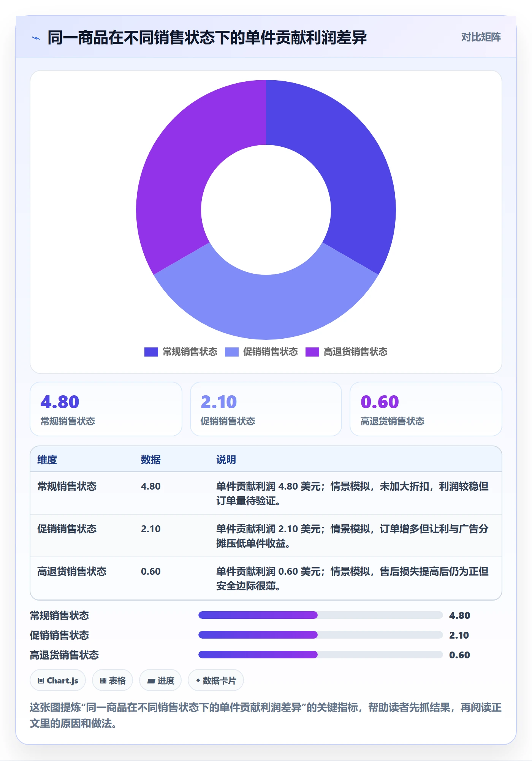Click the footer summary paragraph
The image size is (532, 761).
[266, 715]
